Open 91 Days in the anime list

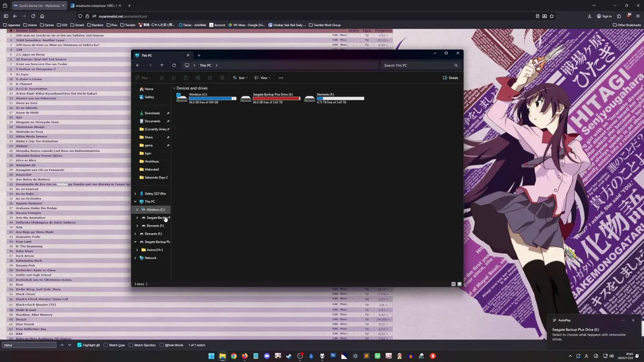(22, 74)
